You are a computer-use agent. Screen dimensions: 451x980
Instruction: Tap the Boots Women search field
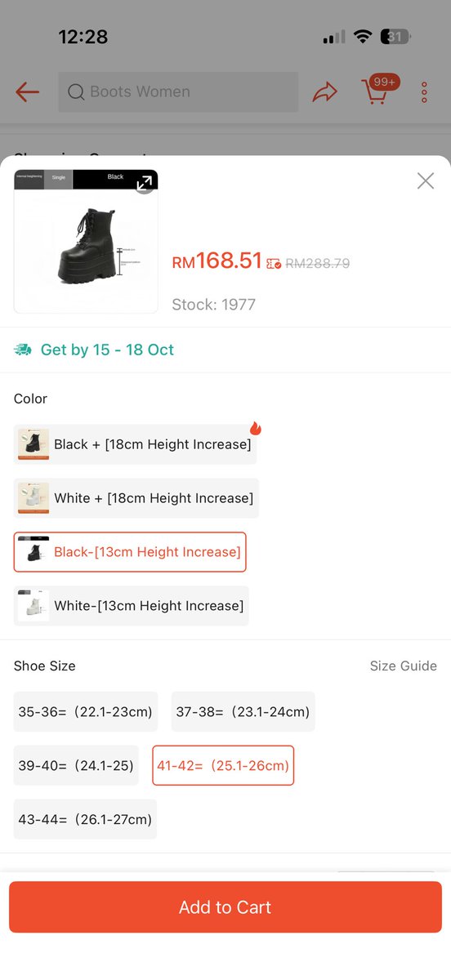(178, 92)
